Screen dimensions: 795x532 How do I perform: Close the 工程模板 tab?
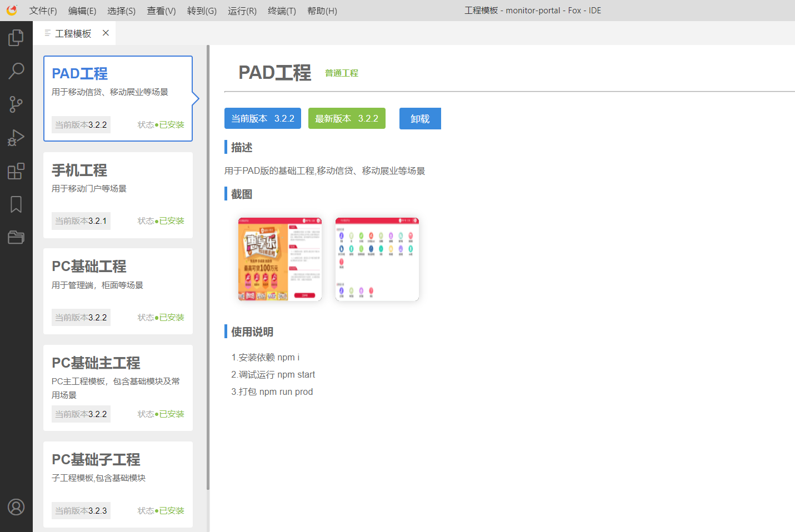[x=106, y=33]
